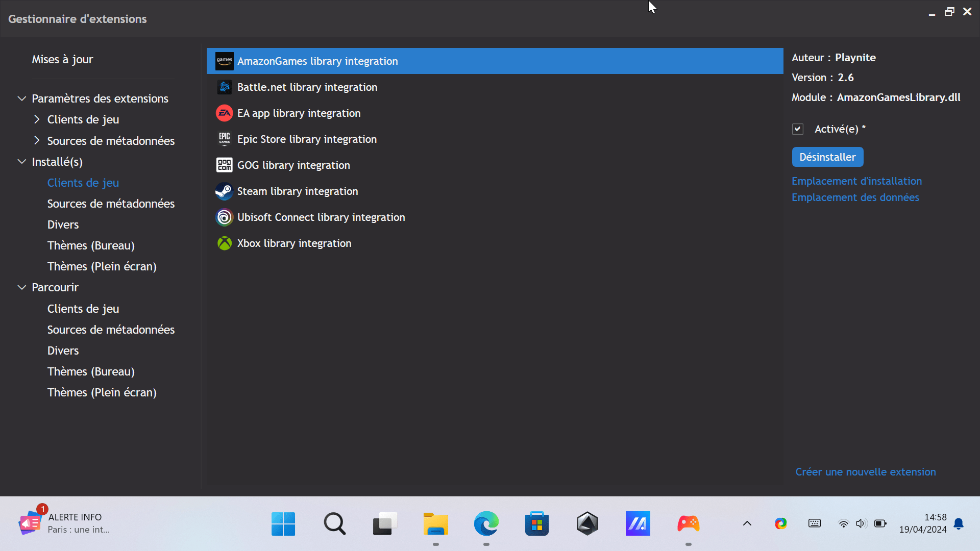The height and width of the screenshot is (551, 980).
Task: Open Mises à jour section
Action: [x=62, y=59]
